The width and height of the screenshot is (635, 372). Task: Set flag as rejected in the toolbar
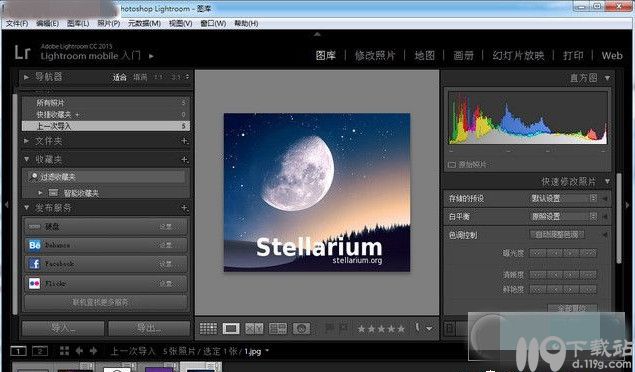pyautogui.click(x=343, y=328)
